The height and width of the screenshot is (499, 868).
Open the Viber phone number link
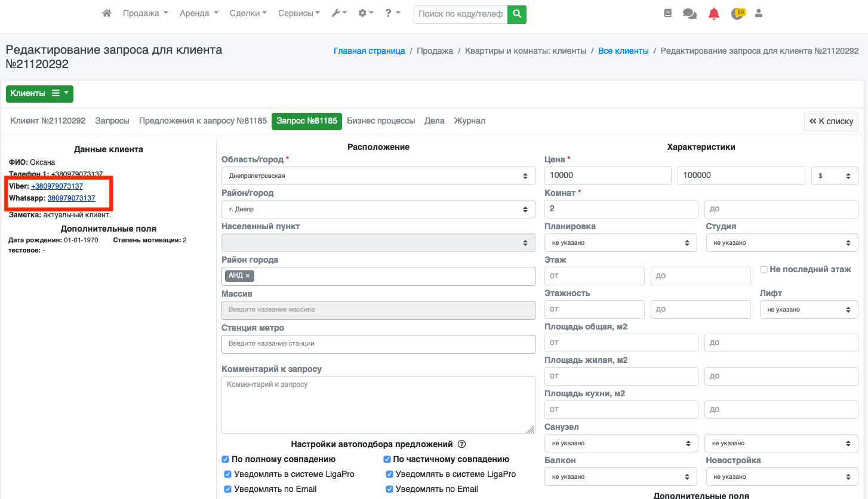point(57,186)
